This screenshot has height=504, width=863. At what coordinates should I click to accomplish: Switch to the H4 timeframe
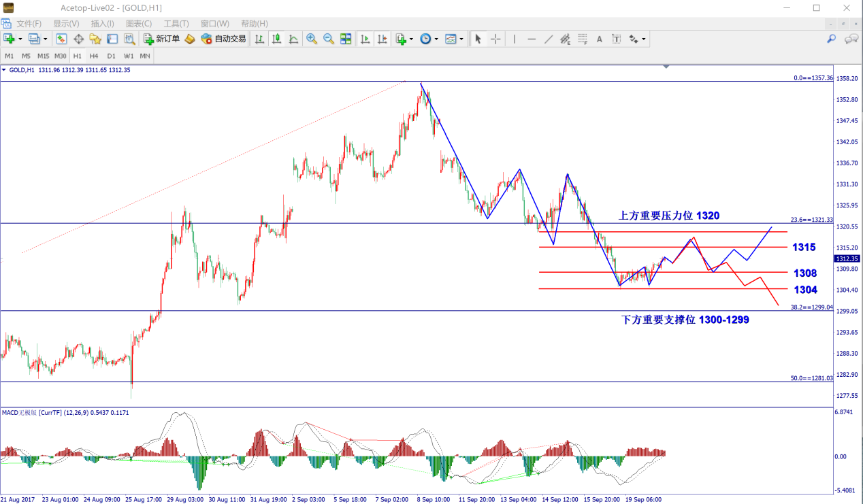pyautogui.click(x=94, y=56)
